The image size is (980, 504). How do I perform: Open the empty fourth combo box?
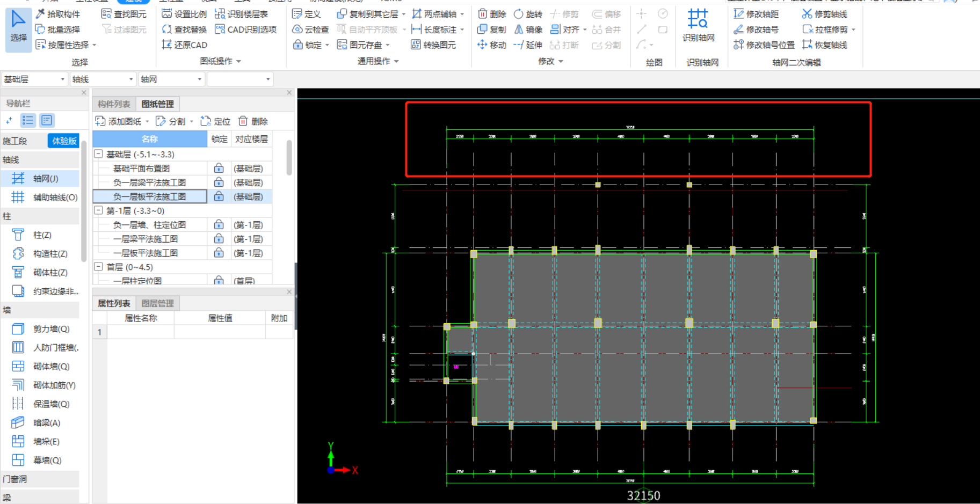coord(240,79)
